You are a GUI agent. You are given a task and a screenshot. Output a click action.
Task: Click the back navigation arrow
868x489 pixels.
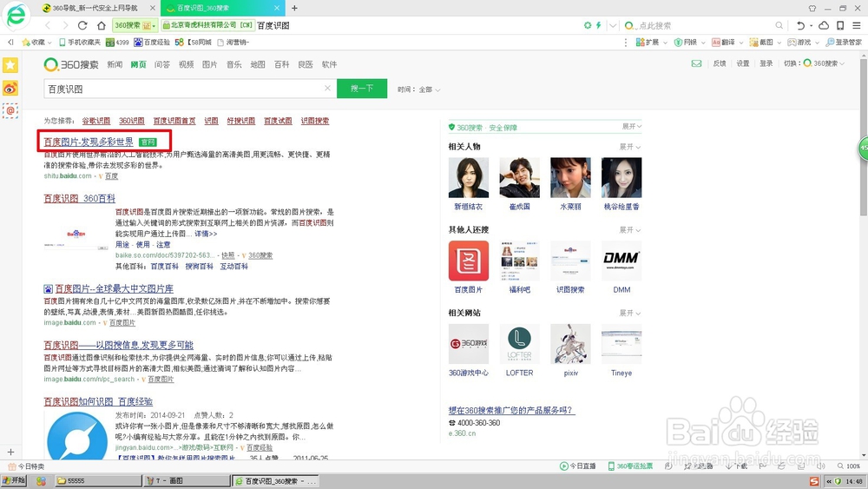click(x=48, y=25)
